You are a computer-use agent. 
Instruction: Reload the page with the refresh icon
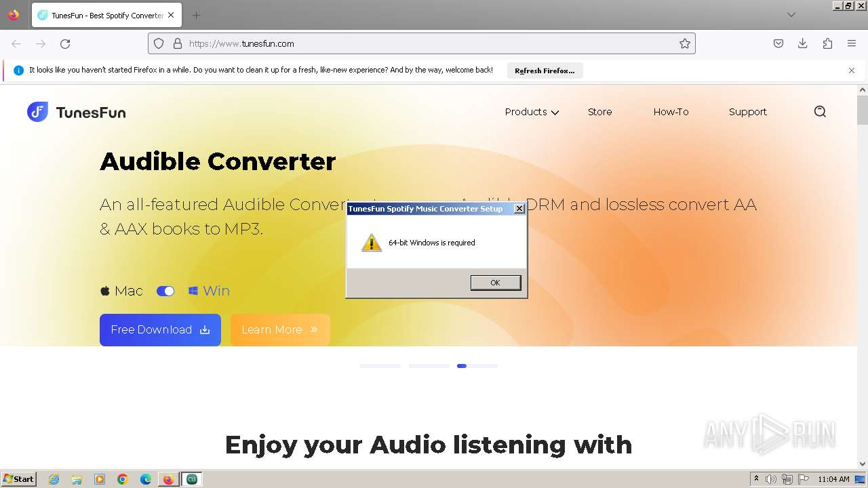(65, 43)
